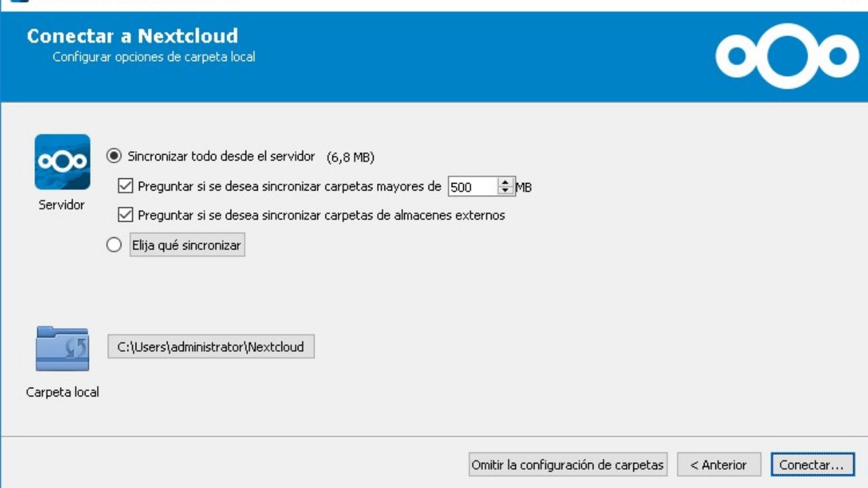Click the 'Servidor' label
The image size is (868, 488).
point(62,205)
